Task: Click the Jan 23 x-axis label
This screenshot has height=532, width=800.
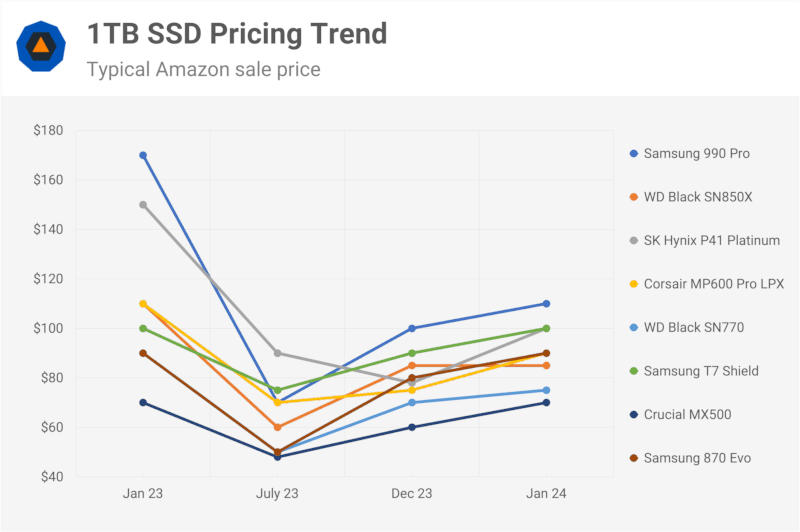Action: click(x=143, y=494)
